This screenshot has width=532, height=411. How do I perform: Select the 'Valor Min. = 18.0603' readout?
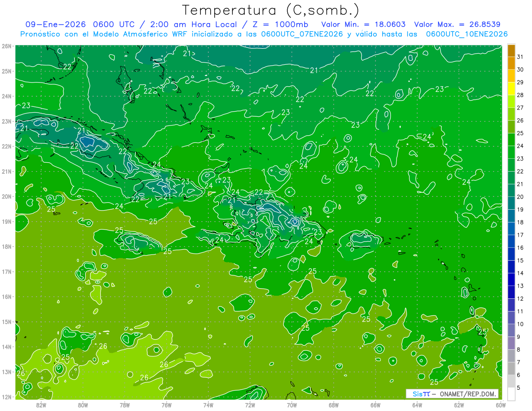click(364, 24)
